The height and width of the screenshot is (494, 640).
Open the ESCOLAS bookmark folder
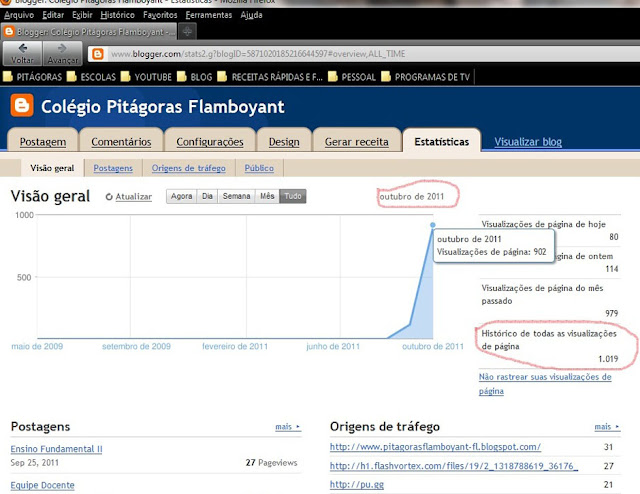[91, 77]
